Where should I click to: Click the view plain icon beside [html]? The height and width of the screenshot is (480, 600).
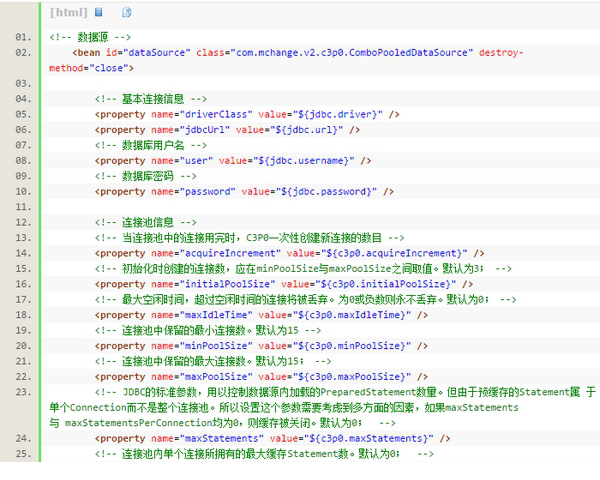coord(99,12)
